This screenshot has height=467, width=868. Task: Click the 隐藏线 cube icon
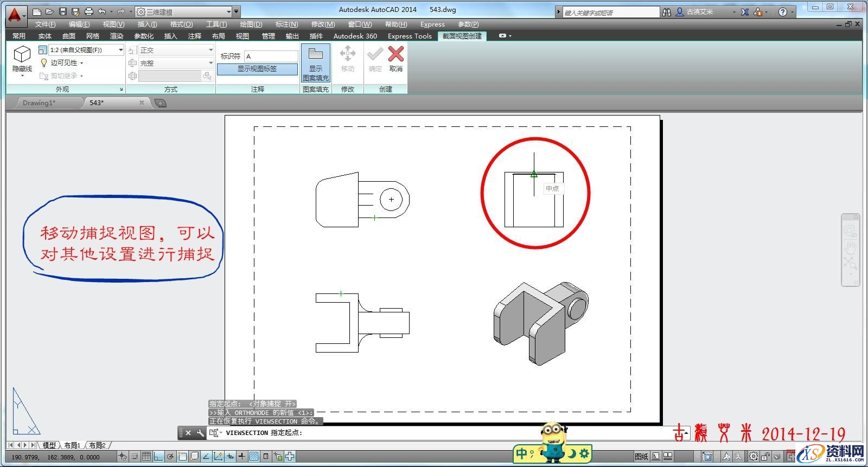tap(22, 55)
